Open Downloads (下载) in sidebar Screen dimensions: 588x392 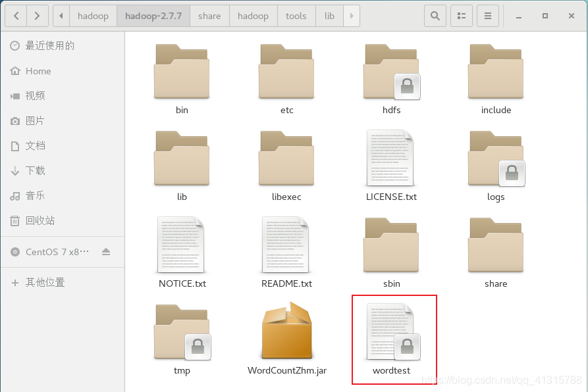[x=63, y=171]
